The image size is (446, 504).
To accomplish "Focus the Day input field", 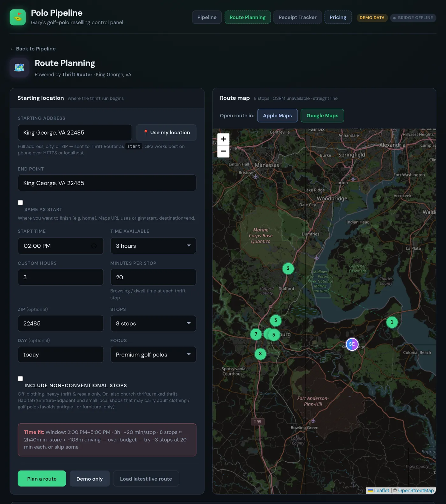I will pyautogui.click(x=61, y=354).
